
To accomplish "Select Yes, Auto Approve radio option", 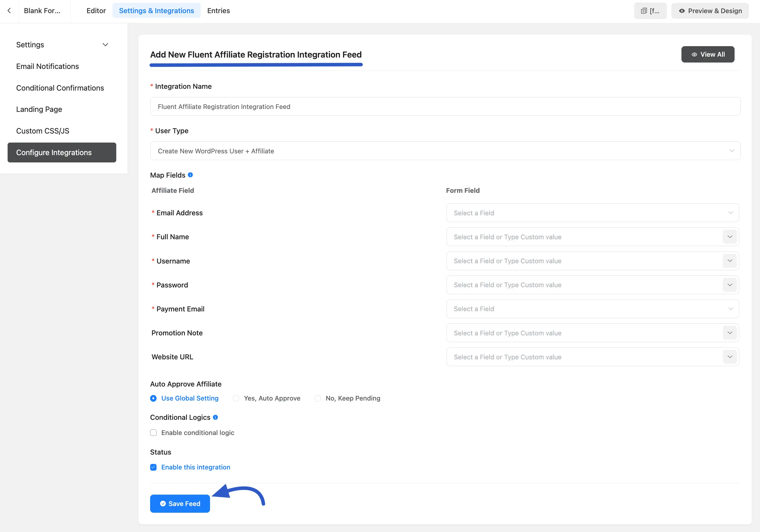I will 236,398.
